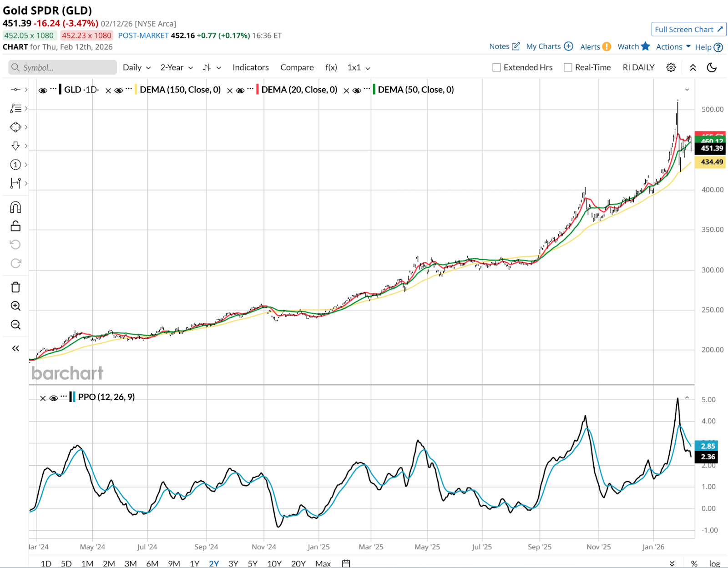Open chart settings gear icon
The height and width of the screenshot is (568, 728).
[x=671, y=67]
